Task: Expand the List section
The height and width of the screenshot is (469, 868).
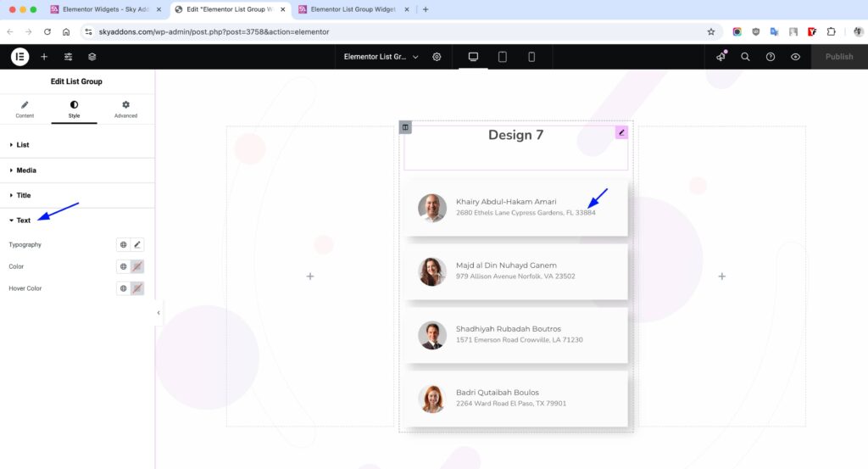Action: 77,144
